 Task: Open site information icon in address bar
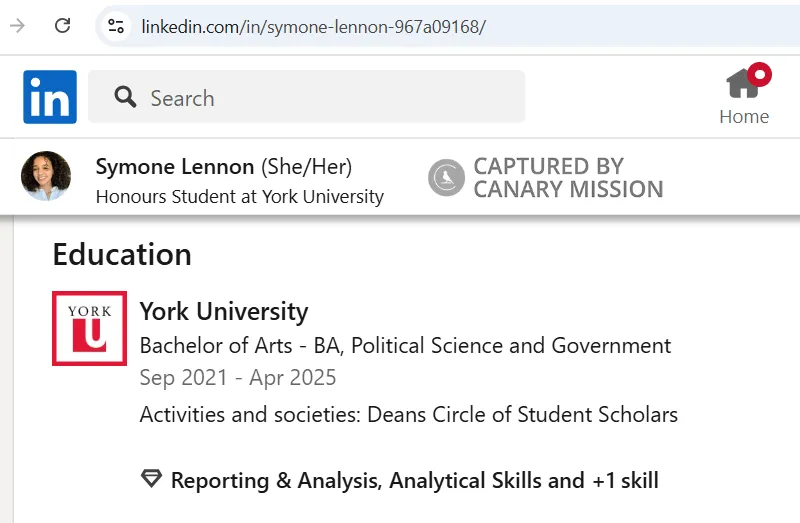pyautogui.click(x=116, y=26)
